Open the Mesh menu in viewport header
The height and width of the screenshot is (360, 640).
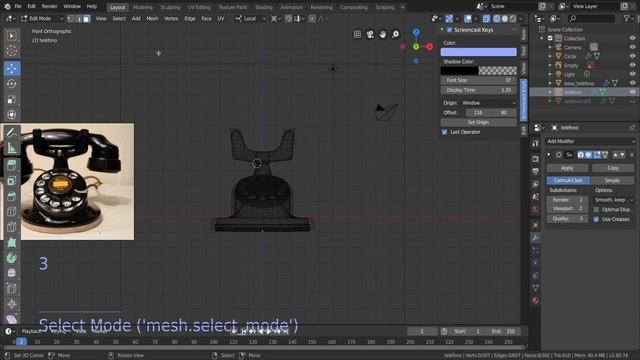tap(152, 19)
